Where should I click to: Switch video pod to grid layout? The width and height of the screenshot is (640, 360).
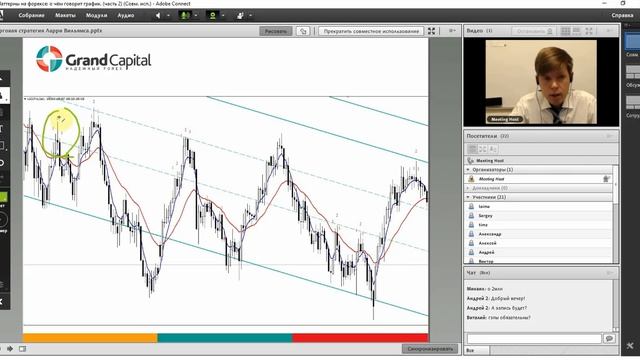coord(565,31)
